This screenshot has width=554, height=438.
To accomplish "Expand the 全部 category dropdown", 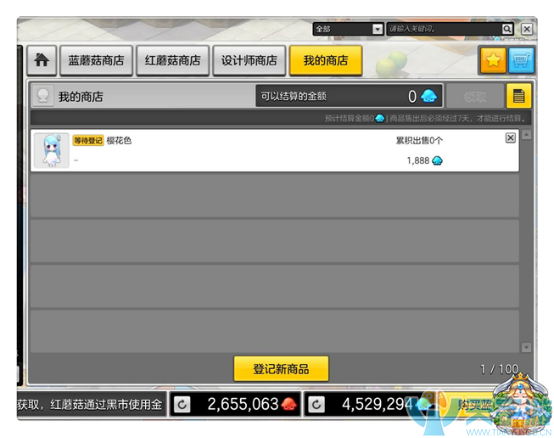I will click(377, 29).
